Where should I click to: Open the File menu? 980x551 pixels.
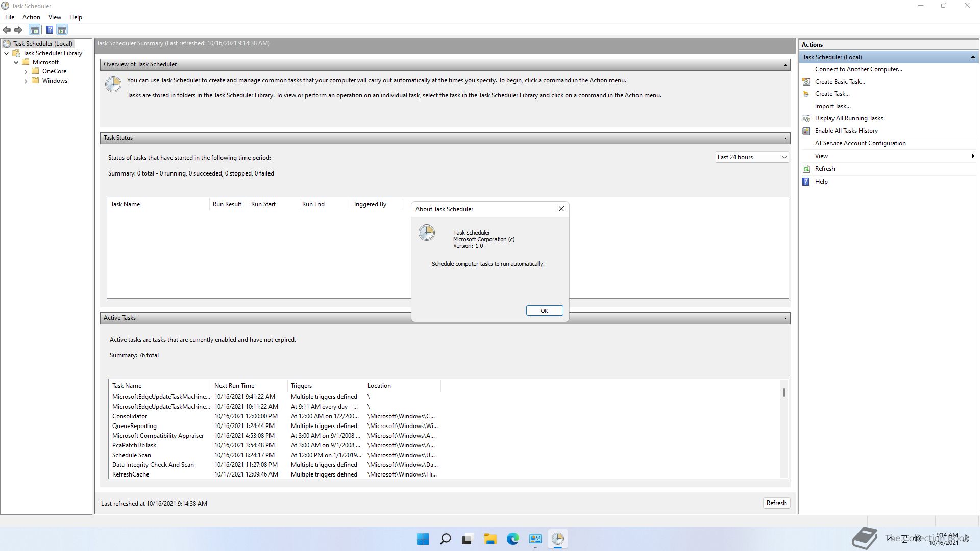[x=10, y=17]
